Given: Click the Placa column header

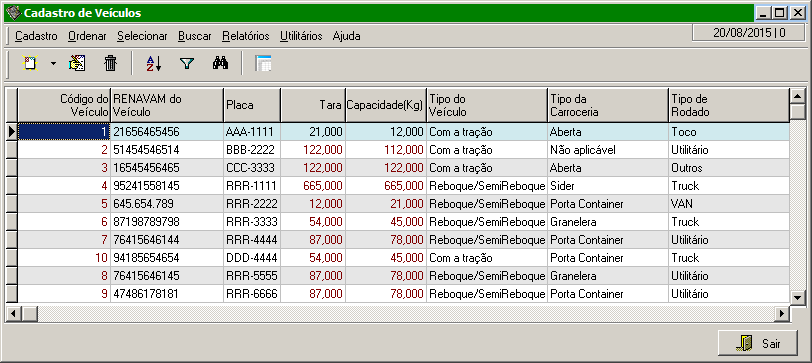Looking at the screenshot, I should 252,105.
